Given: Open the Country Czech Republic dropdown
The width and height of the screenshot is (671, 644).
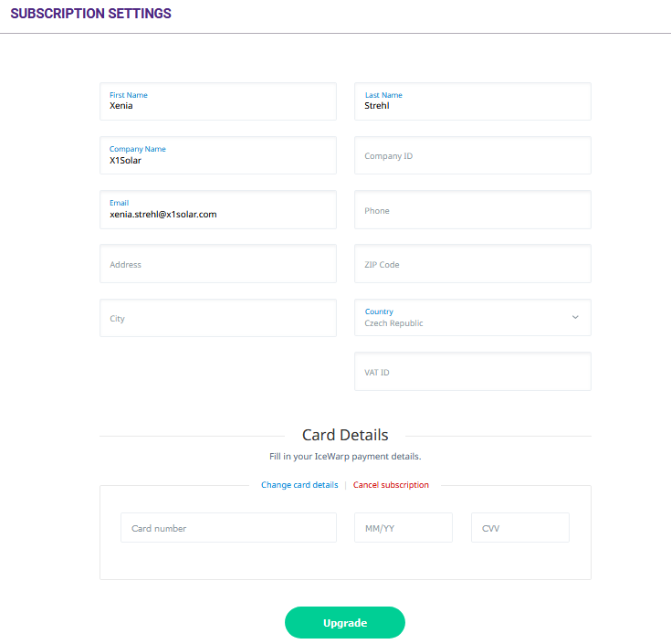Looking at the screenshot, I should (473, 318).
